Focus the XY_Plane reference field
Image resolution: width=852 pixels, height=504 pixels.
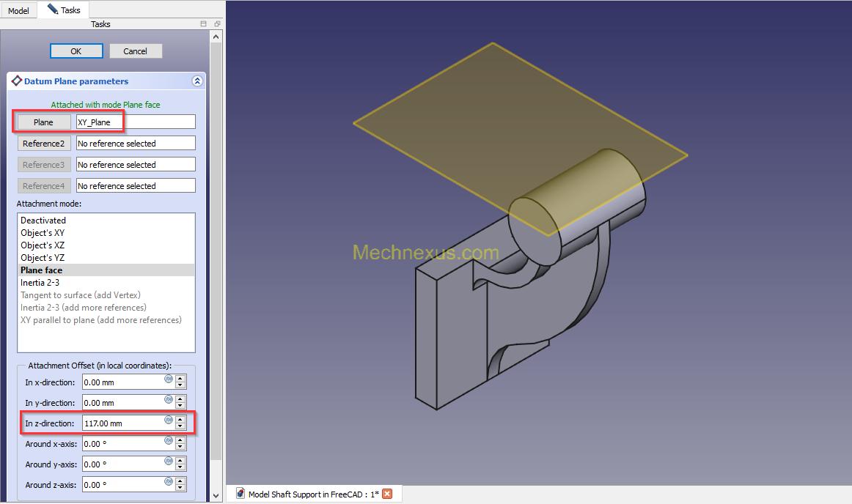point(136,122)
